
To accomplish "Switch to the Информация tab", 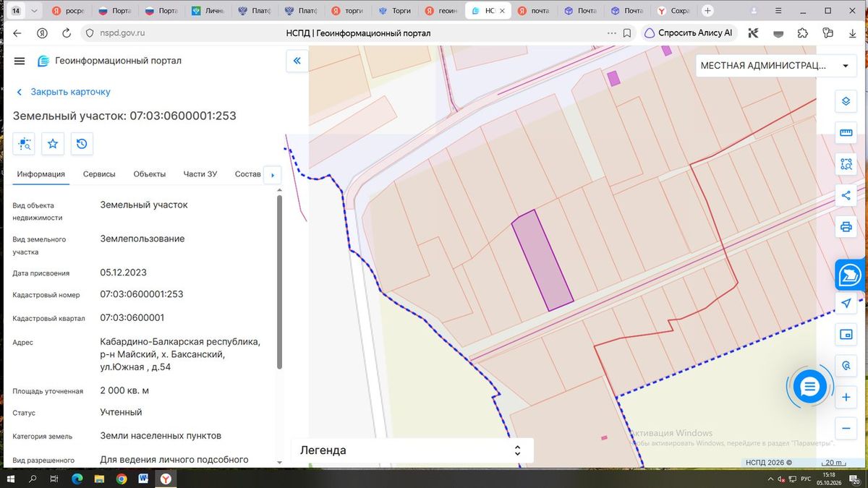I will pyautogui.click(x=41, y=174).
